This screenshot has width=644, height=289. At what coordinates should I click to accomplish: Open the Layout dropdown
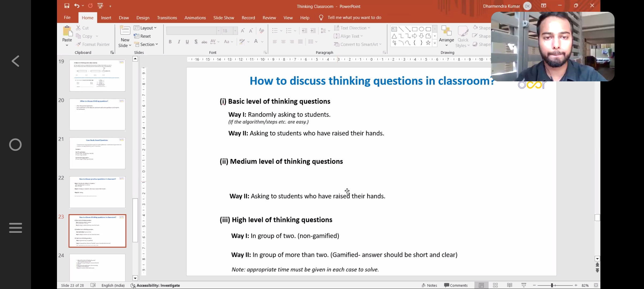pyautogui.click(x=145, y=28)
